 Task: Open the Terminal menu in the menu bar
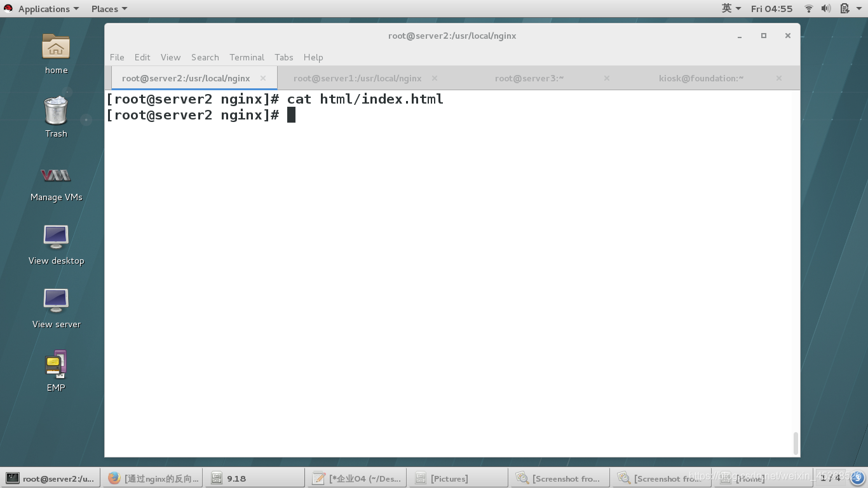247,57
